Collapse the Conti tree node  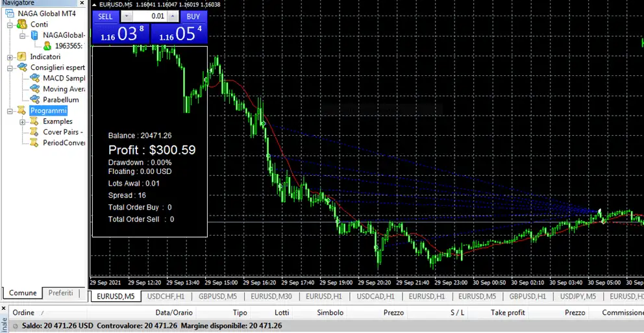10,25
